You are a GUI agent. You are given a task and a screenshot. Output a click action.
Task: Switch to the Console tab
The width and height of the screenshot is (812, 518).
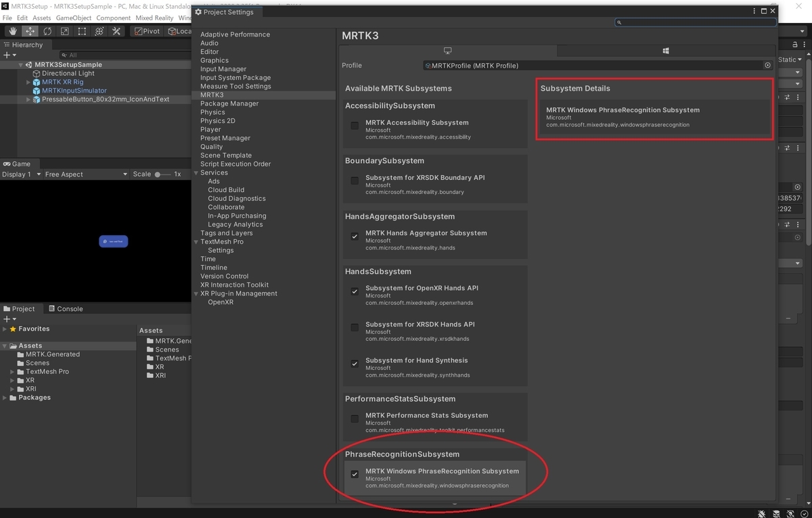65,309
